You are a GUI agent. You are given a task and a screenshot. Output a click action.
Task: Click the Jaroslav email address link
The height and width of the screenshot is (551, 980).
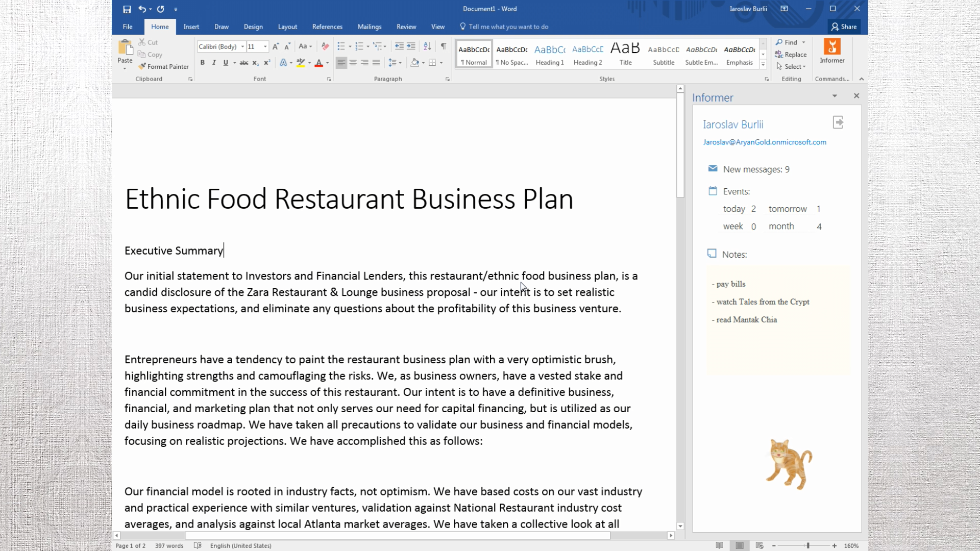764,142
